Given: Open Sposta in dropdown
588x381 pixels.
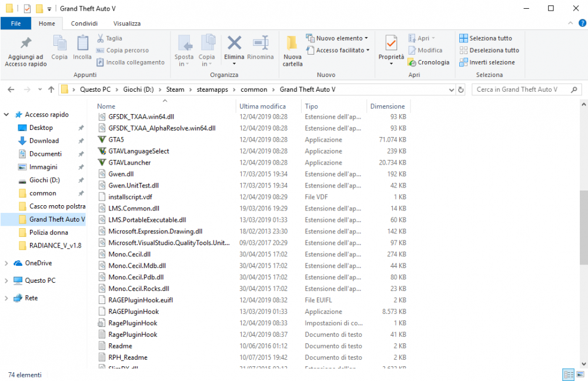Looking at the screenshot, I should coord(183,61).
